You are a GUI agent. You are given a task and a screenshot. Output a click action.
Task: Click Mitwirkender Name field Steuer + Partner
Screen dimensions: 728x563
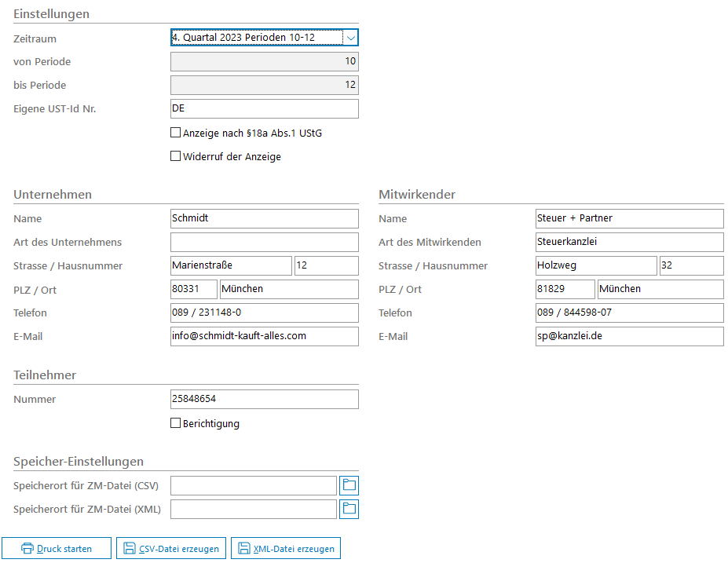click(629, 218)
